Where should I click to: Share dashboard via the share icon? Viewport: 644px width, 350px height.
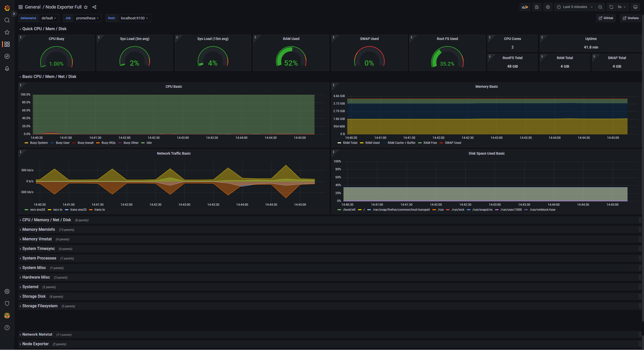(x=94, y=7)
